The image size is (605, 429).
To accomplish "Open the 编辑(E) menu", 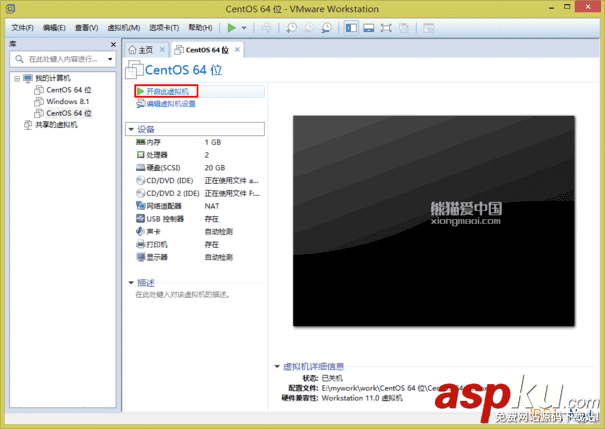I will (x=54, y=28).
